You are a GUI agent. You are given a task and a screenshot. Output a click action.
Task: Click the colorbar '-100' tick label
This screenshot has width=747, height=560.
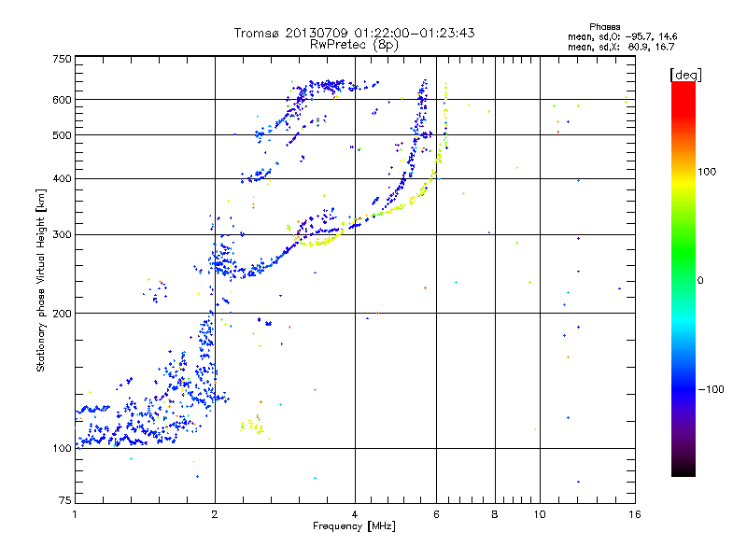coord(711,389)
